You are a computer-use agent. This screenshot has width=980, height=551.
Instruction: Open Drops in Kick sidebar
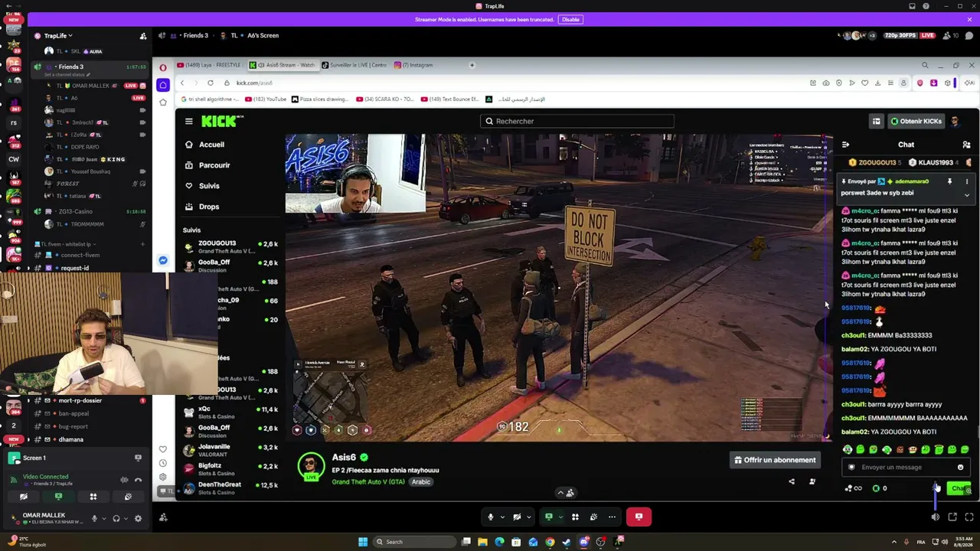point(203,207)
